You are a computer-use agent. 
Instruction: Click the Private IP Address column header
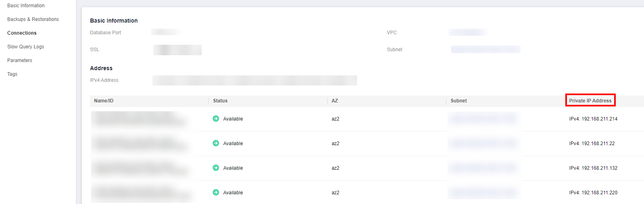click(590, 101)
